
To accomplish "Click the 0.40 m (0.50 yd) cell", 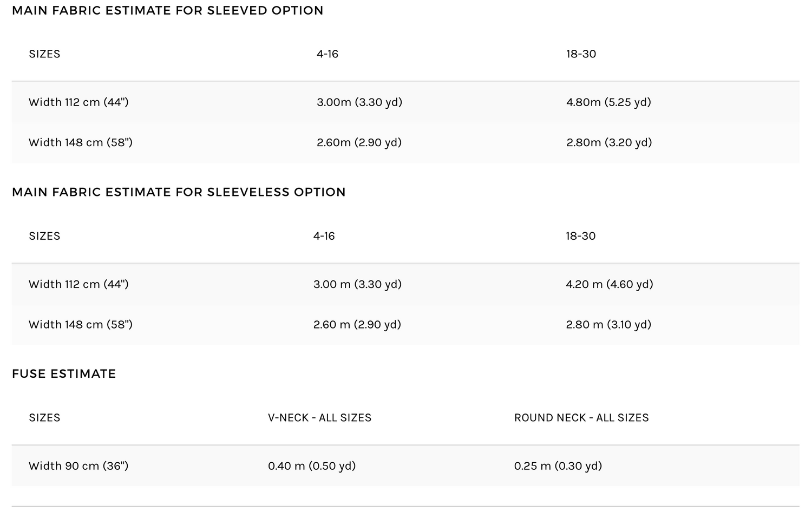I will [x=312, y=466].
